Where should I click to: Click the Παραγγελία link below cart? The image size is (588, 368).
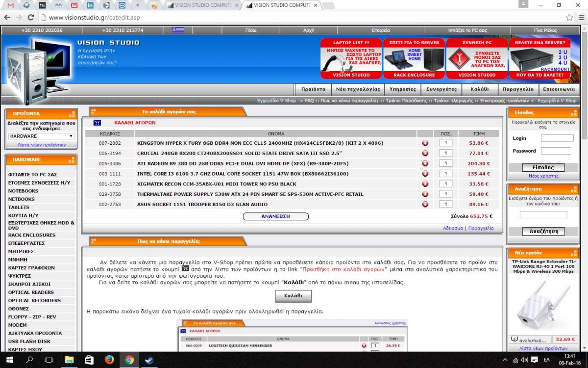point(481,228)
